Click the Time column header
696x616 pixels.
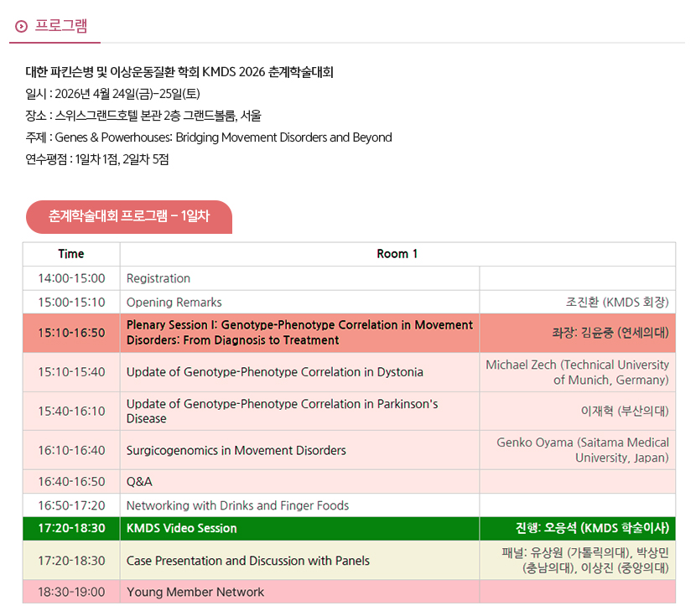71,254
